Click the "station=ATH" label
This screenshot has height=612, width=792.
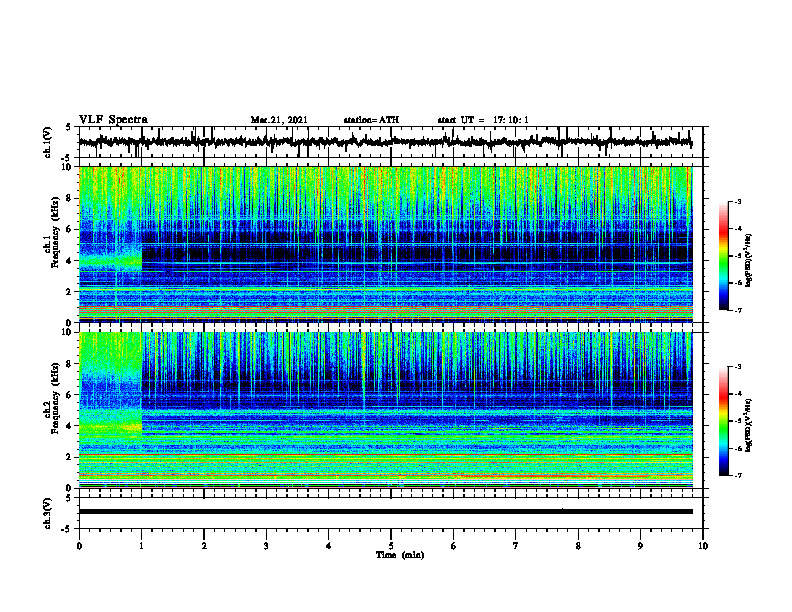point(371,120)
